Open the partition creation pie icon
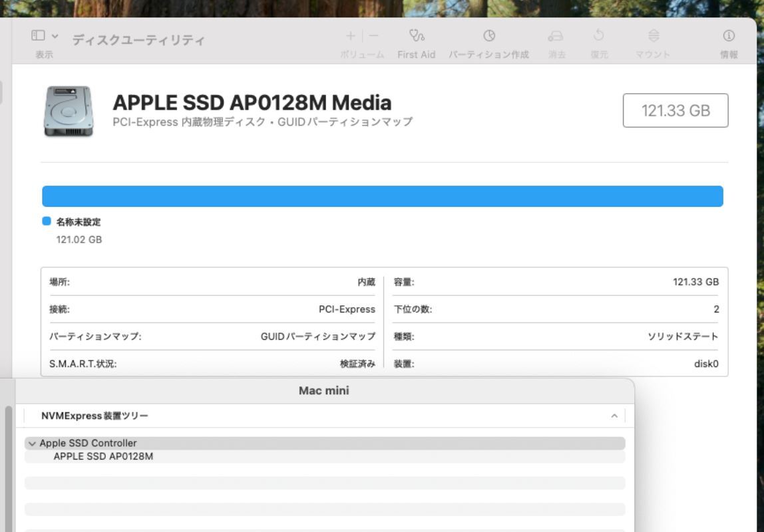Screen dimensions: 764x532 pyautogui.click(x=488, y=36)
